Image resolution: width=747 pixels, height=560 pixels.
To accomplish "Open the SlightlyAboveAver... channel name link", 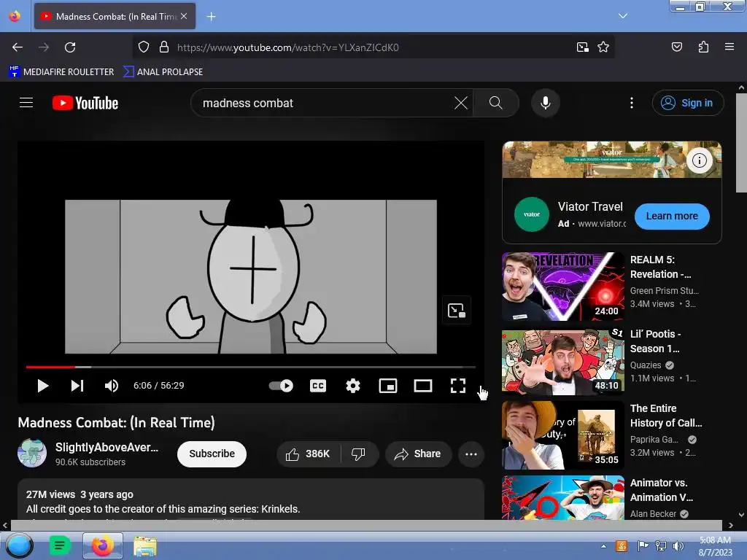I will [x=107, y=447].
